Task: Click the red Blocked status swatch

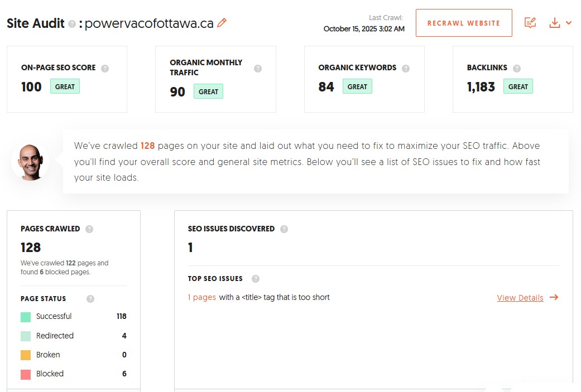Action: point(26,374)
